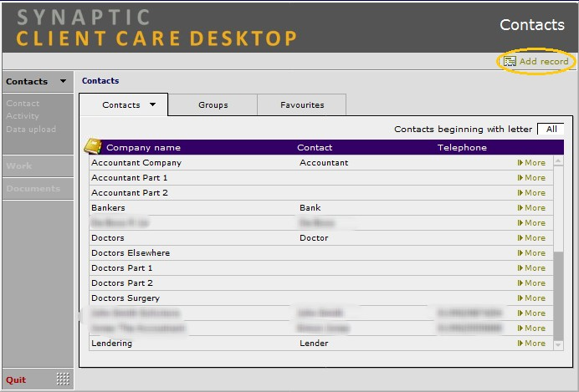Image resolution: width=579 pixels, height=392 pixels.
Task: Click the grid dots icon next to Quit
Action: [63, 379]
